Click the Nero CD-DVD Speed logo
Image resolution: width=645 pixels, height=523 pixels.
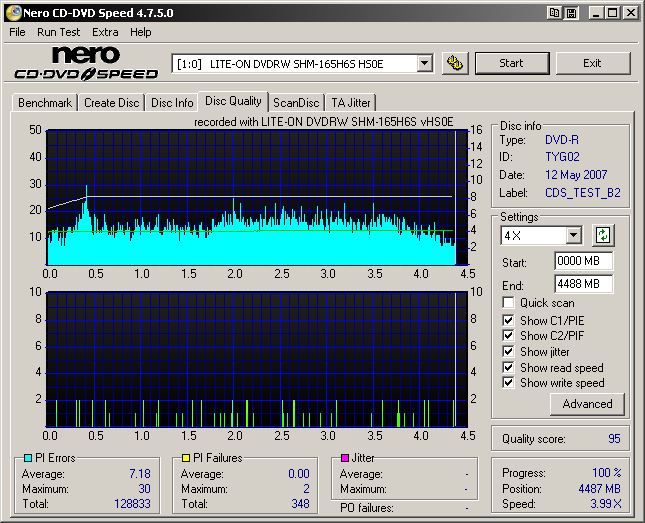pos(86,63)
